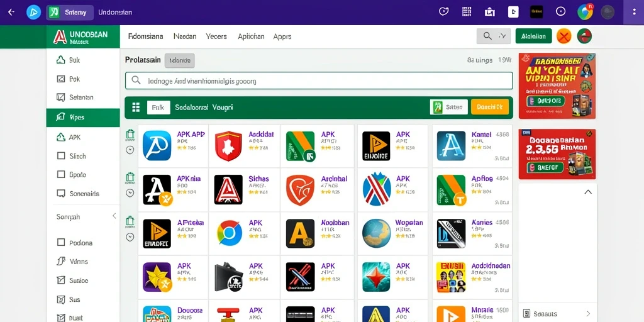Expand the third row down-arrow circle
The width and height of the screenshot is (644, 322).
pos(130,237)
